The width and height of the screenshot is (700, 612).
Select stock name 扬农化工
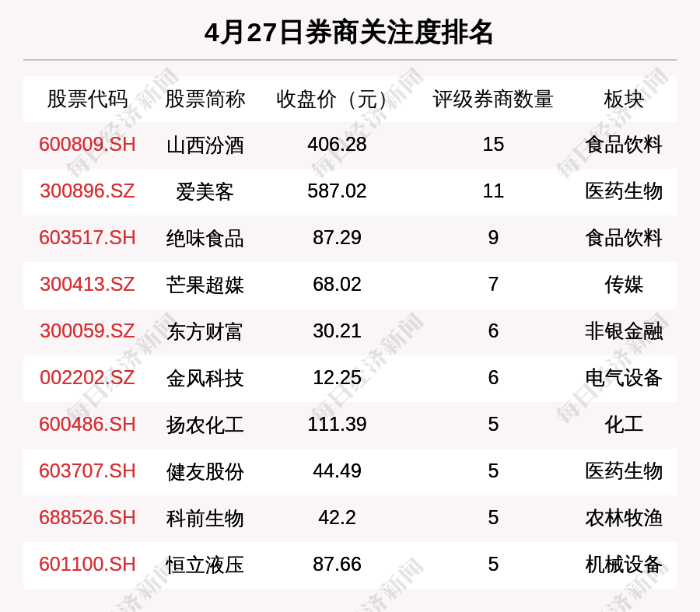(x=205, y=425)
